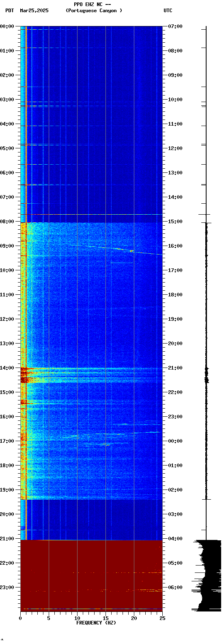Click the UTC time label "00:00"

point(175,441)
